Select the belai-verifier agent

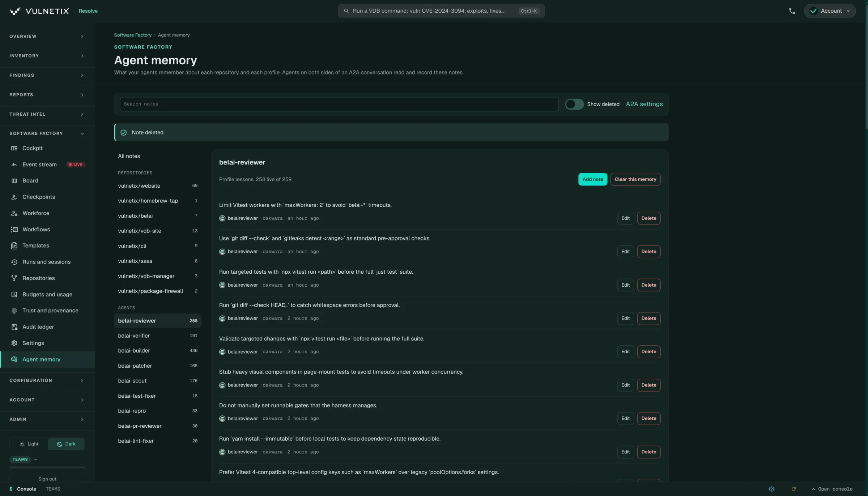pos(158,336)
